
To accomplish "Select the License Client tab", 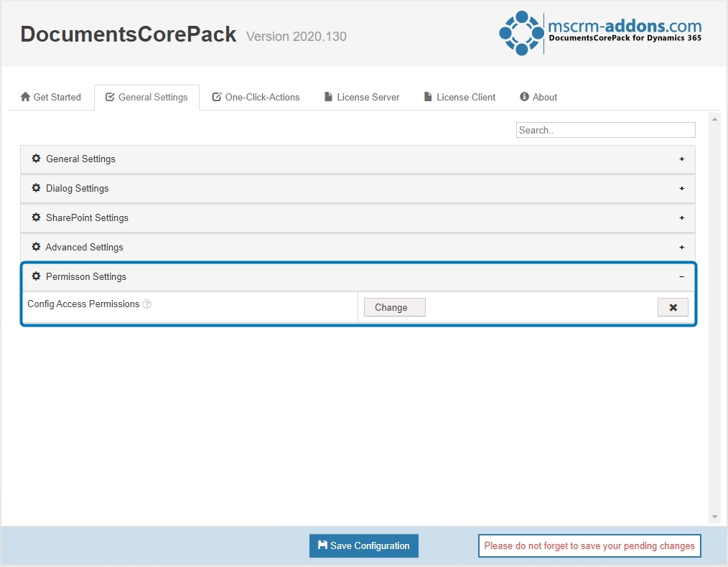I will (x=459, y=97).
